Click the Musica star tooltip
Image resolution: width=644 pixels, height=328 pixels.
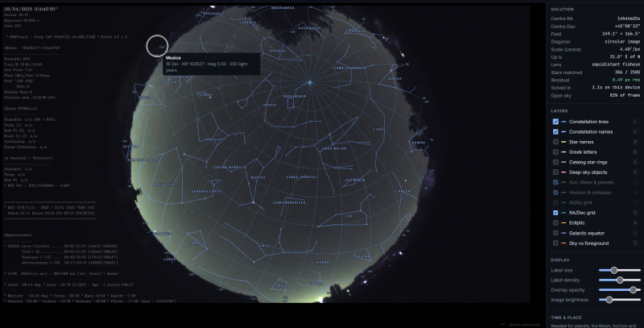[211, 64]
